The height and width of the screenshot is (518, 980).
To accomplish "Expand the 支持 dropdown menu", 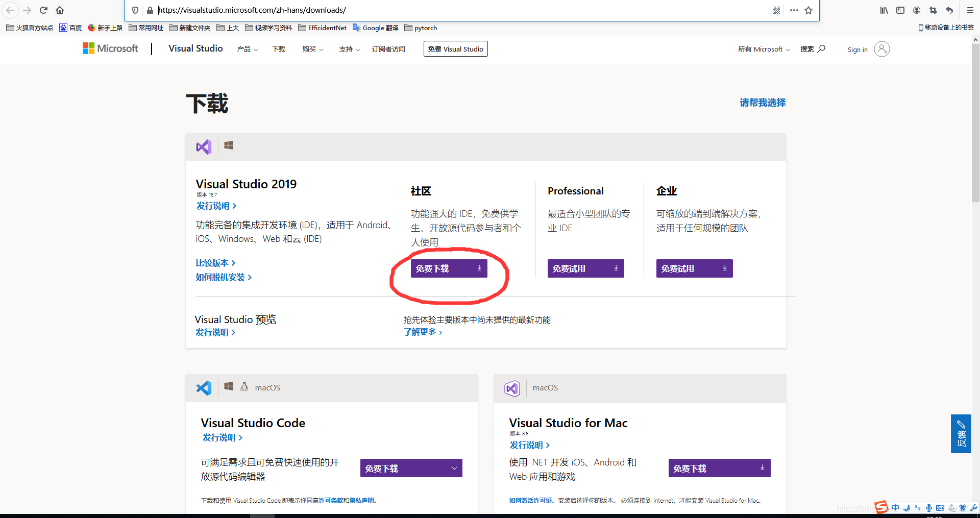I will (350, 49).
